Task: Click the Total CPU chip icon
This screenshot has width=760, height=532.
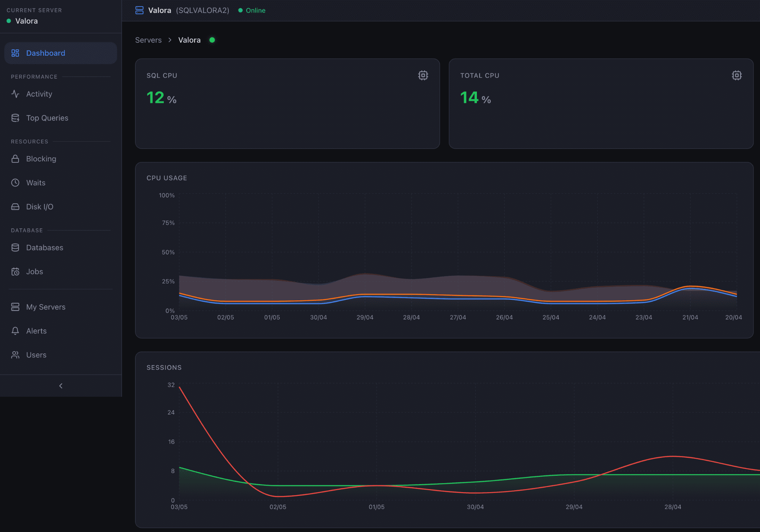Action: click(736, 75)
